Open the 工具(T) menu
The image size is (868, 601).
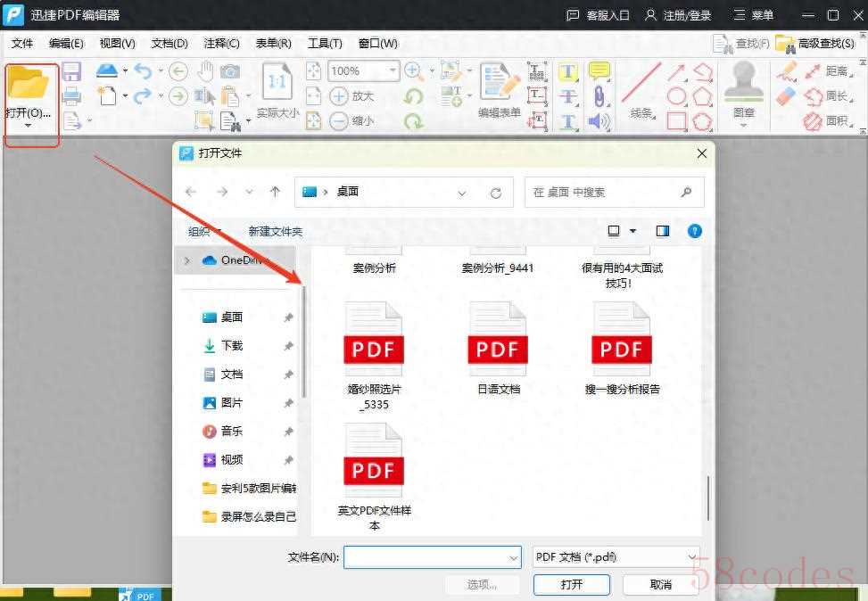[325, 43]
